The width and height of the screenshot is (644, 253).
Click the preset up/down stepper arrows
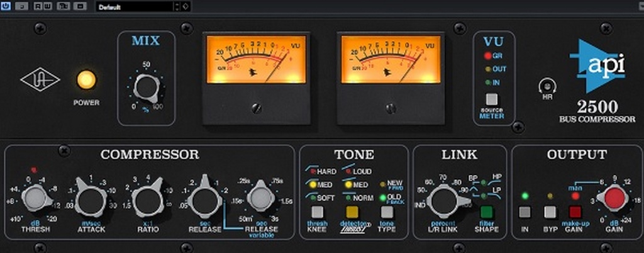point(177,6)
